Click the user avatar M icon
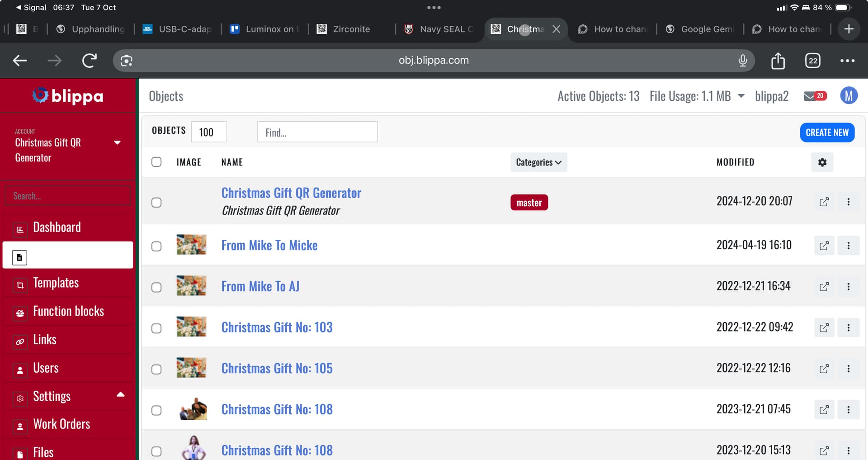Screen dimensions: 868x460 click(x=849, y=96)
